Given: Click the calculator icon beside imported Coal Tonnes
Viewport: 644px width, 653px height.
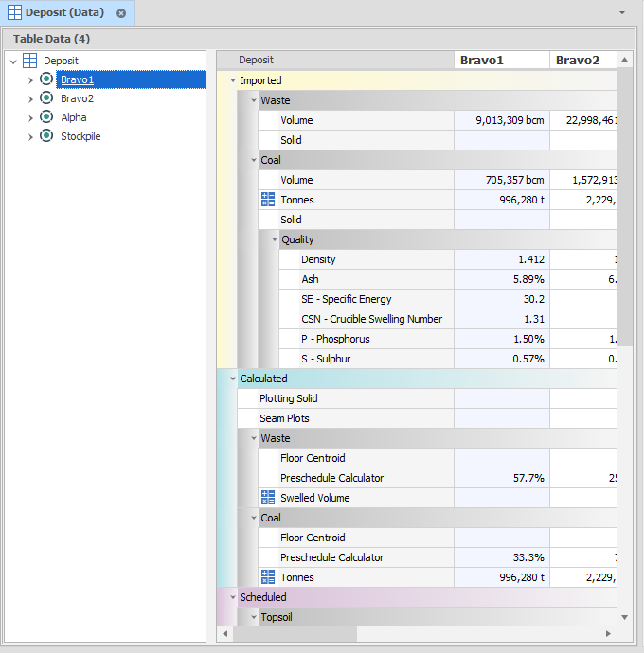Looking at the screenshot, I should 268,200.
